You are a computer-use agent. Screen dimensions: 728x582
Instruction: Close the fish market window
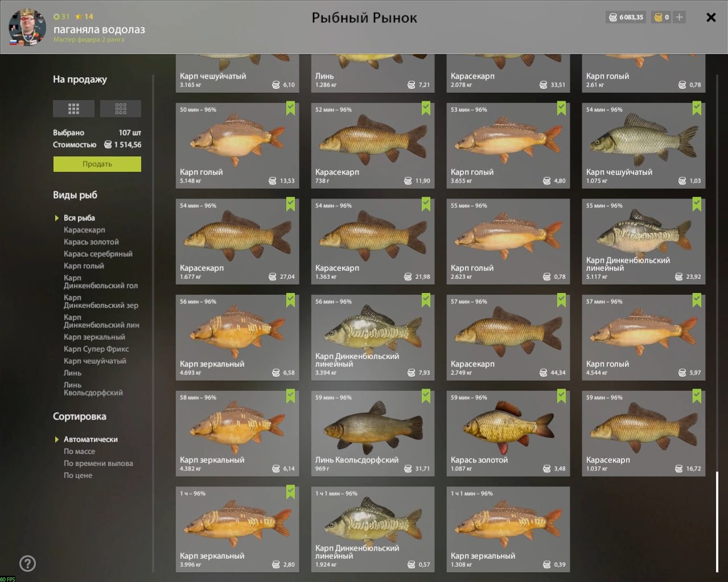(711, 17)
